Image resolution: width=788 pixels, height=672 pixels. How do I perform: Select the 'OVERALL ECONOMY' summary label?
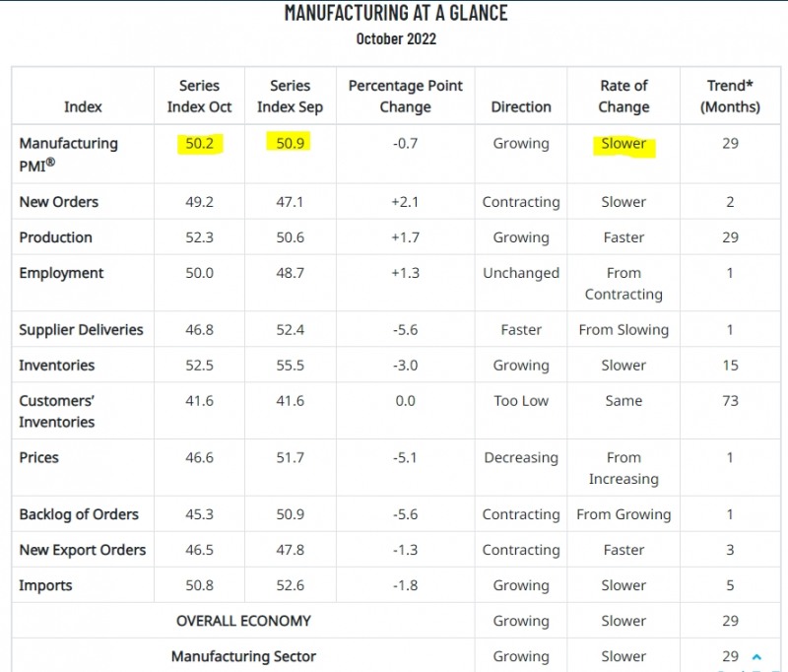coord(243,621)
